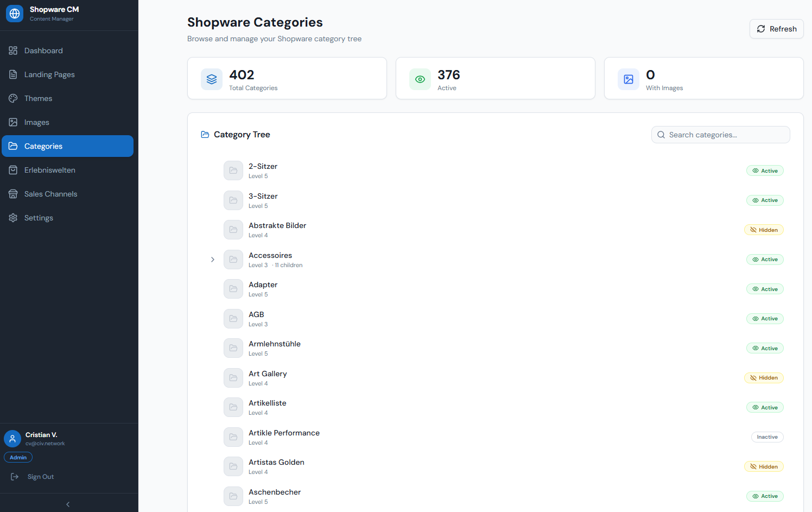
Task: Select the AGB category name
Action: [256, 314]
